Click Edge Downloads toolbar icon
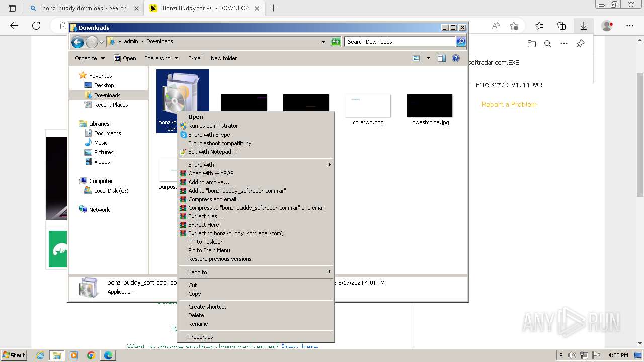 click(584, 26)
